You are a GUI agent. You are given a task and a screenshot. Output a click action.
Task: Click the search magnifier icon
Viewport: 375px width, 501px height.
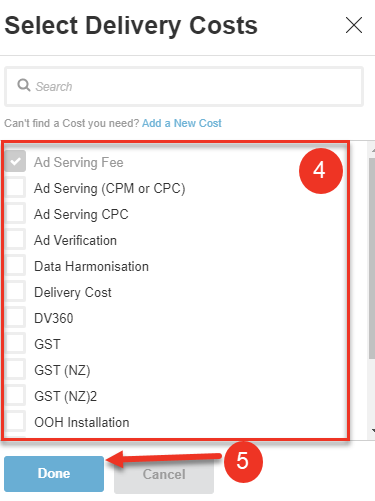click(x=24, y=85)
